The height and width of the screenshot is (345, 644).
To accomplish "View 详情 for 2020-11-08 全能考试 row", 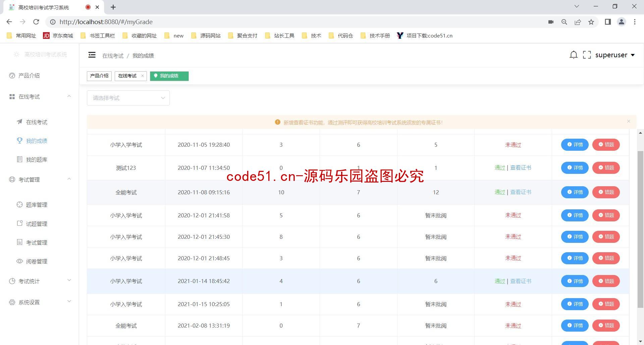I will tap(575, 192).
